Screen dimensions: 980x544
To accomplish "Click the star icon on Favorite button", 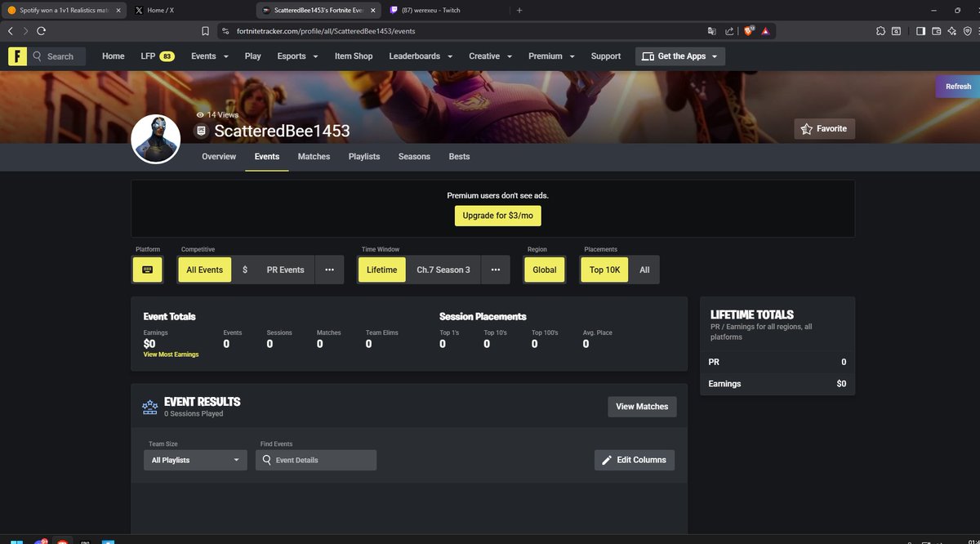I will (807, 129).
